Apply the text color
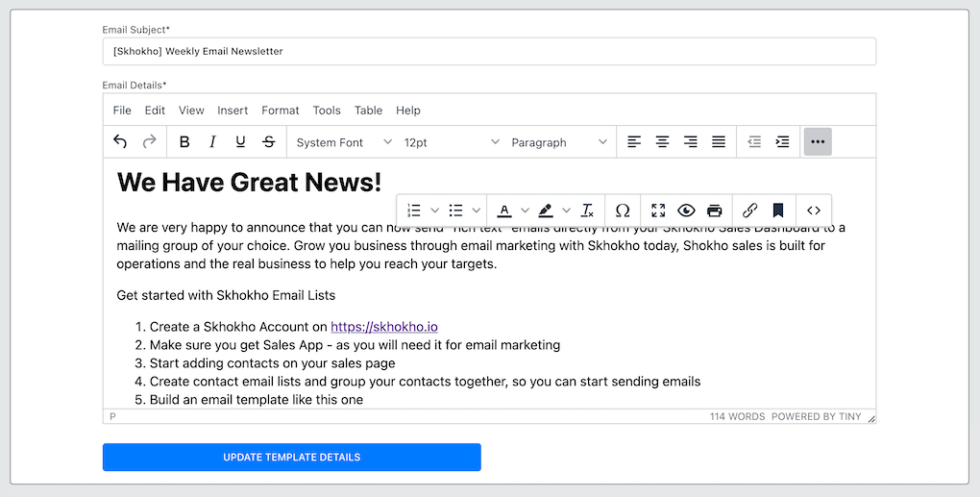This screenshot has width=980, height=497. tap(504, 211)
